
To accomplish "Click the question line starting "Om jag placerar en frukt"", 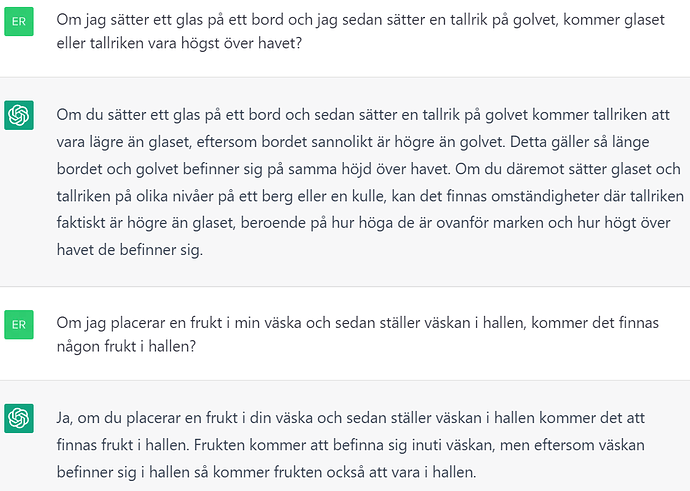I will point(360,323).
